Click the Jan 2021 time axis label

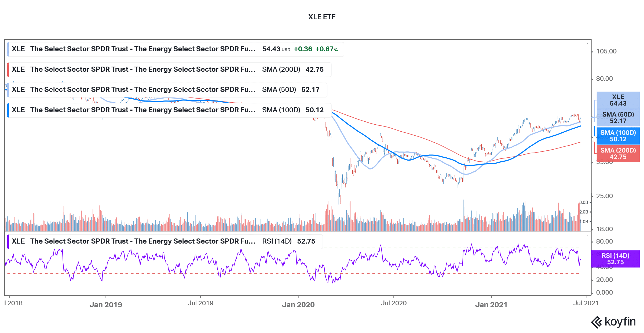pos(491,305)
